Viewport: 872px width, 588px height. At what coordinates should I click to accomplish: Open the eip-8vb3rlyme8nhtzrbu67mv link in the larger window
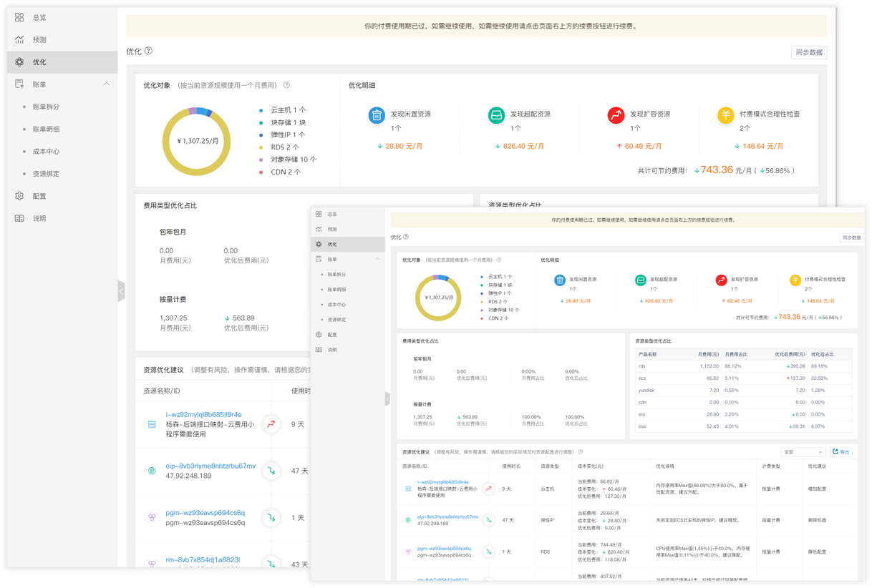click(x=210, y=466)
